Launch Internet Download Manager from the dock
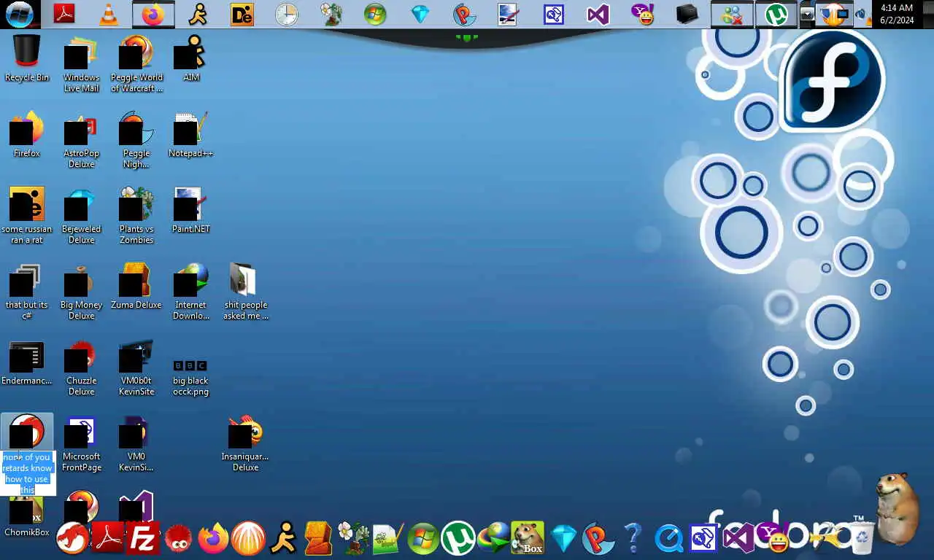 [x=493, y=540]
